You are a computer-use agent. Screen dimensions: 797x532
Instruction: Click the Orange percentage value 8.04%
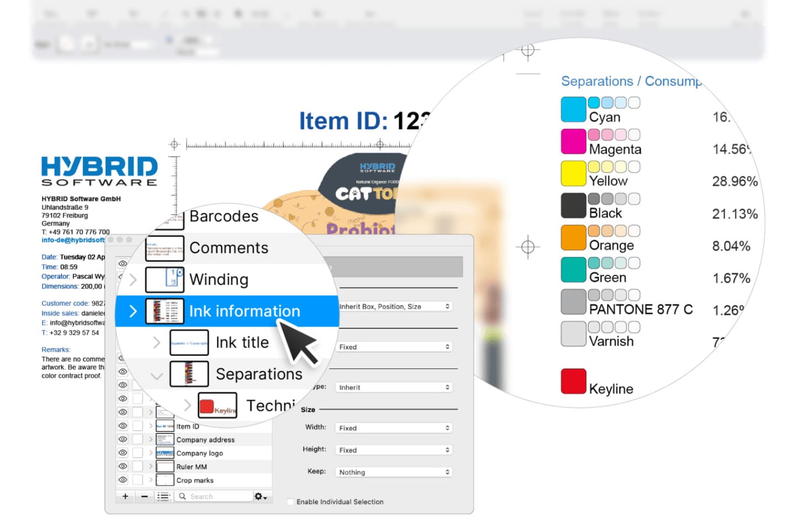(x=731, y=246)
